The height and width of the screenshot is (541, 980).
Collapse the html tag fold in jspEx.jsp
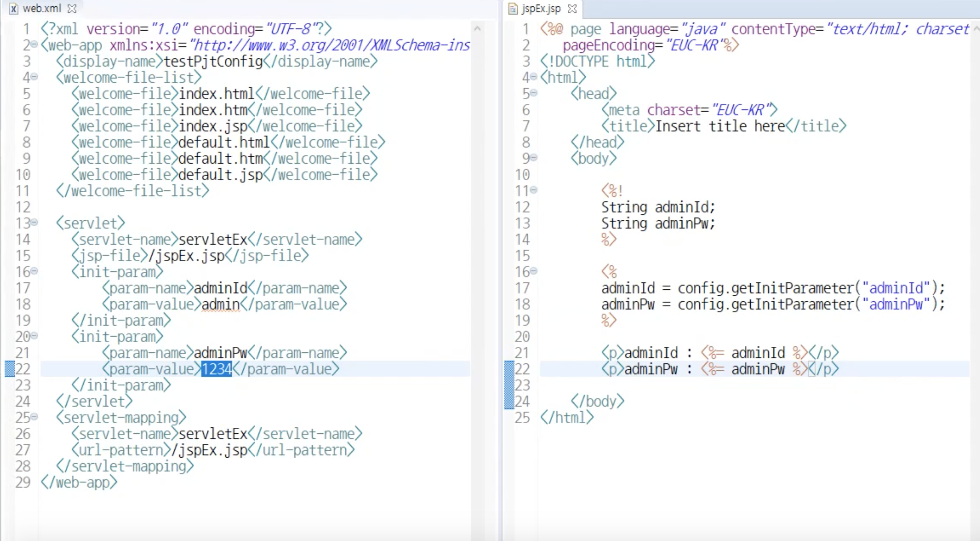click(534, 77)
